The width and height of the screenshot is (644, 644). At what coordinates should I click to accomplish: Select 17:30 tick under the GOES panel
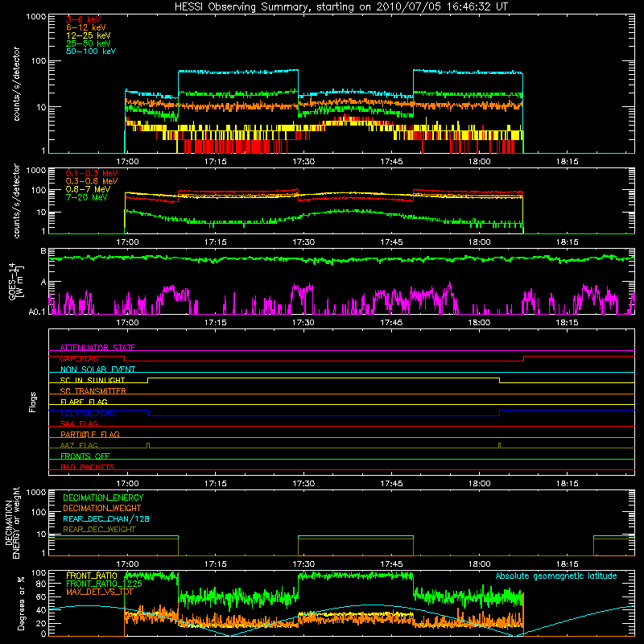click(303, 323)
